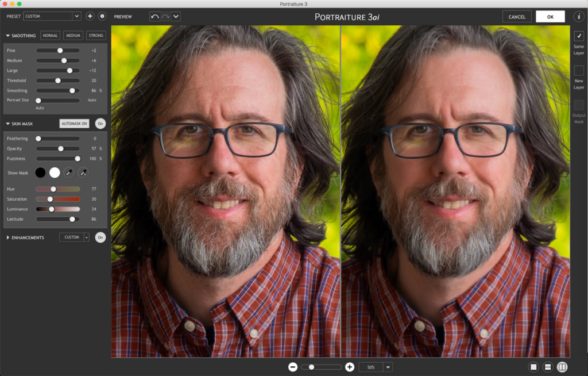588x376 pixels.
Task: Check the New Layer checkbox
Action: point(578,70)
